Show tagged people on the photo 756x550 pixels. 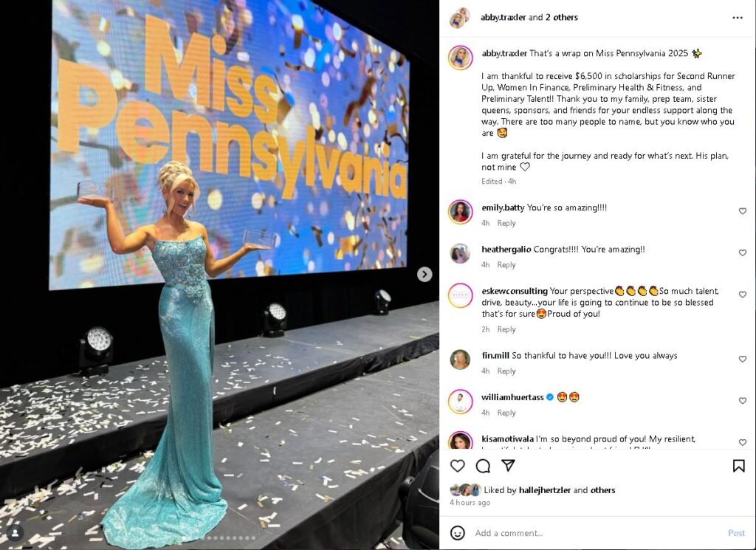click(15, 532)
